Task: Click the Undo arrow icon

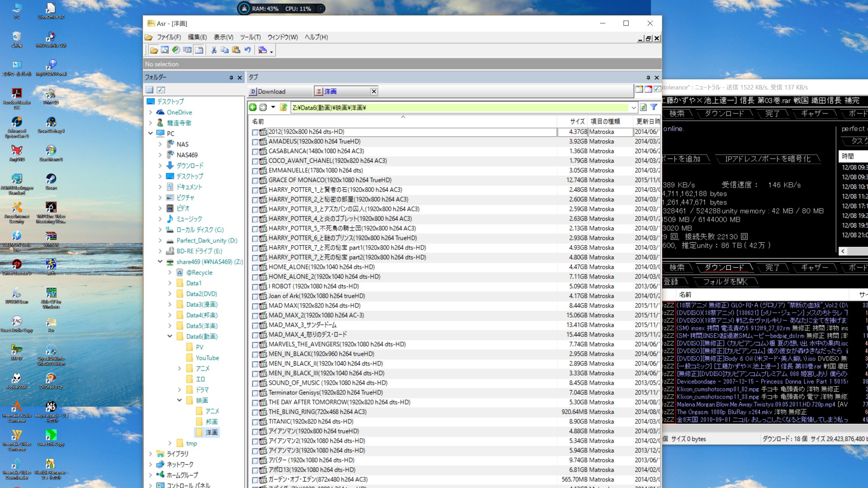Action: point(248,50)
